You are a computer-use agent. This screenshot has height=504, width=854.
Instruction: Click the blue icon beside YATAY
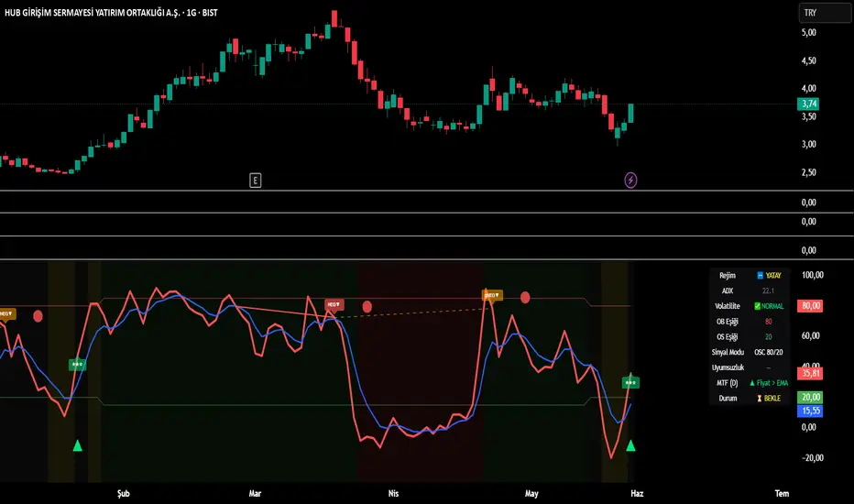coord(760,276)
